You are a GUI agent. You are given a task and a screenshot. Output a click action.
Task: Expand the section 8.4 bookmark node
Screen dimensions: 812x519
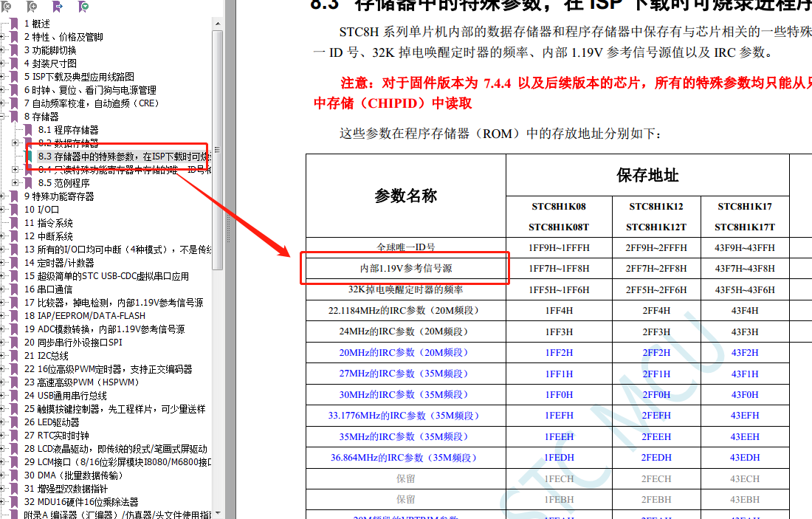click(x=16, y=169)
